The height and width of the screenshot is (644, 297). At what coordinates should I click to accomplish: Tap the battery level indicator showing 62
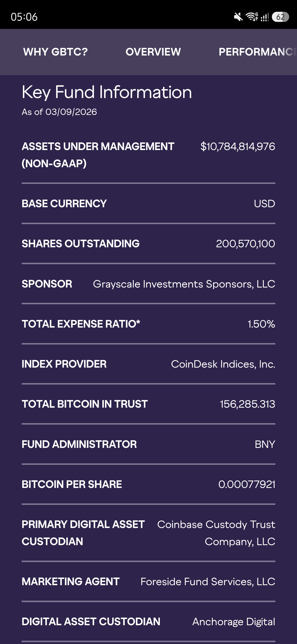(280, 17)
